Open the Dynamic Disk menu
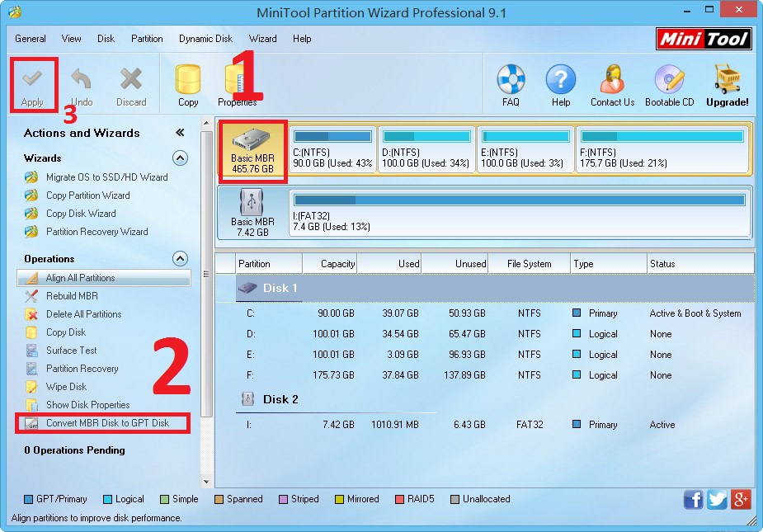Screen dimensions: 763x532 [205, 39]
